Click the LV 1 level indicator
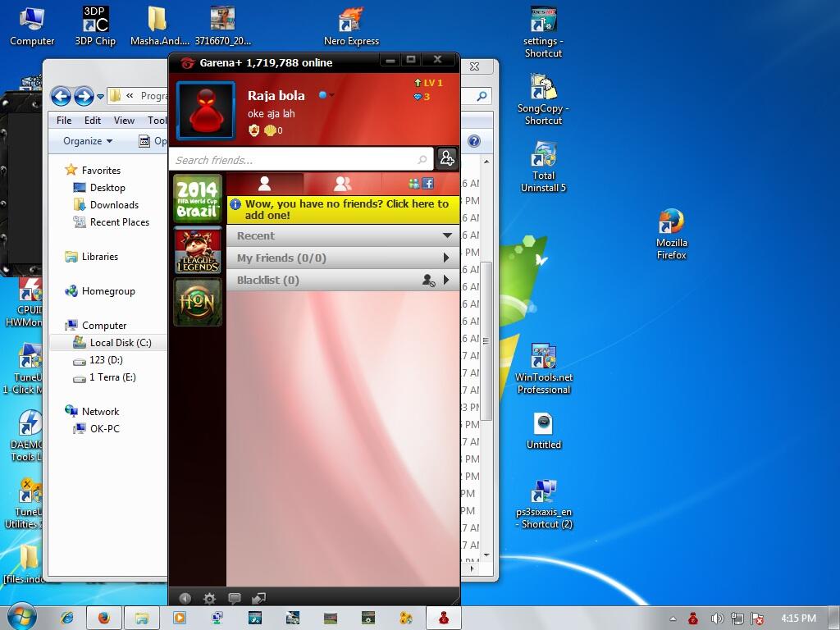The height and width of the screenshot is (630, 840). point(428,83)
